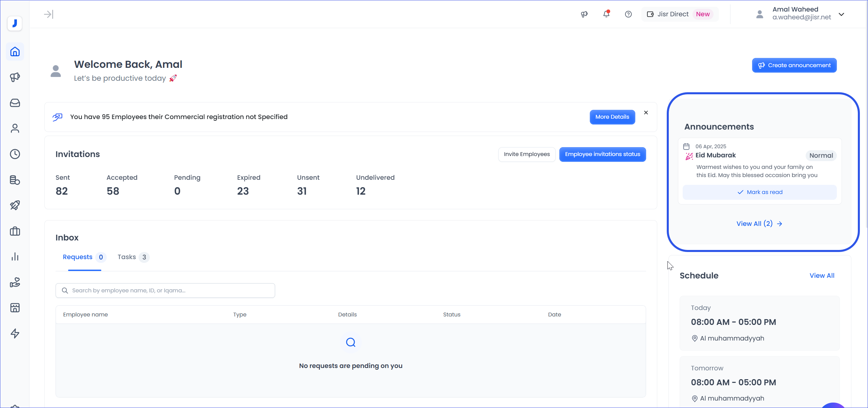Mark Eid Mubarak announcement as read
The width and height of the screenshot is (868, 408).
tap(760, 192)
